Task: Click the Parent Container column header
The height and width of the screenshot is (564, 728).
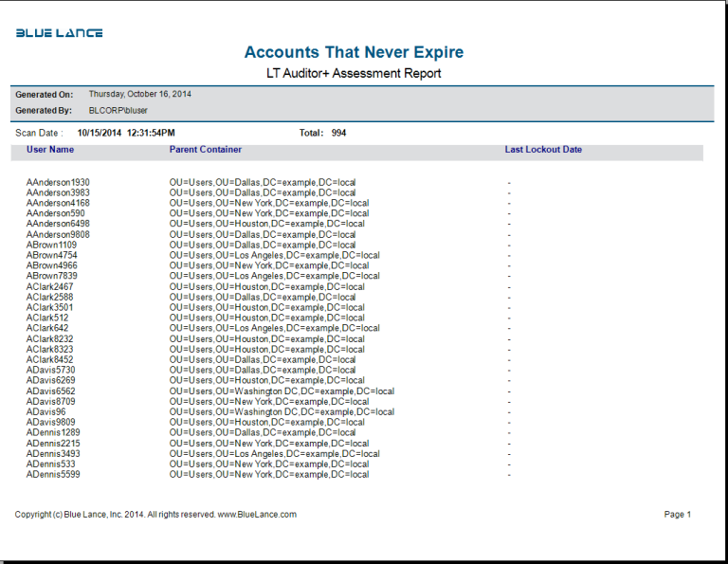Action: click(x=205, y=150)
